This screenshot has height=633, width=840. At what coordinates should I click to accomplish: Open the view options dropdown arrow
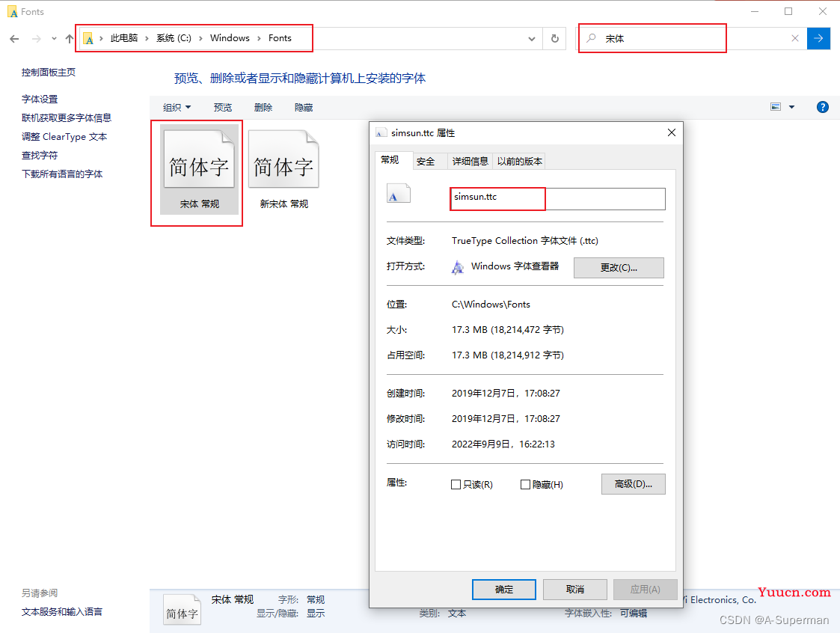point(792,107)
